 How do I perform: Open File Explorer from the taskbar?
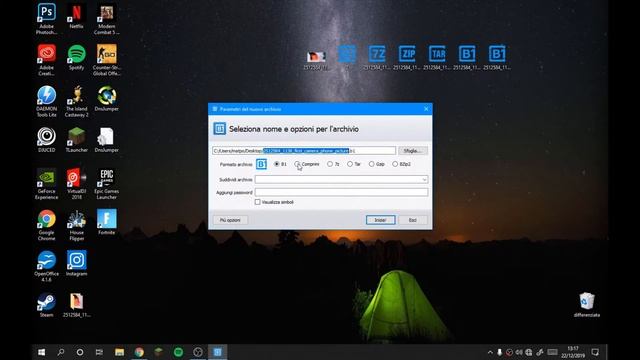(119, 352)
